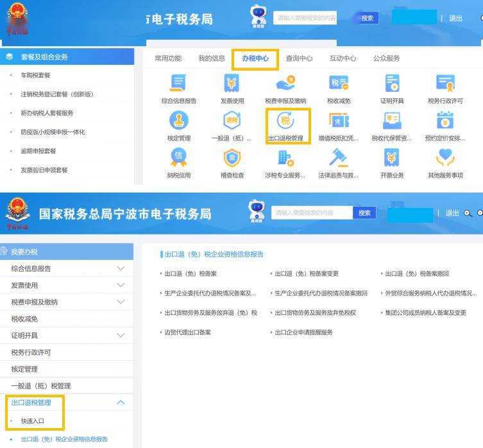Open the 出口退税管理 icon
483x448 pixels.
[285, 121]
